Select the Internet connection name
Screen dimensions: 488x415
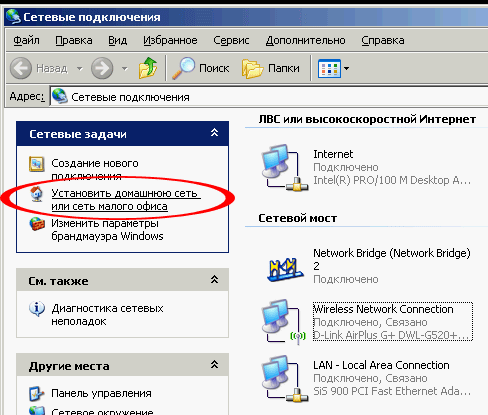click(333, 154)
